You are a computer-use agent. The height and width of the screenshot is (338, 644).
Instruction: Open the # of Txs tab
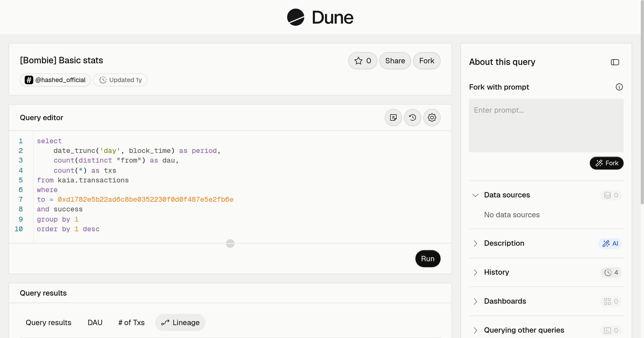click(131, 322)
